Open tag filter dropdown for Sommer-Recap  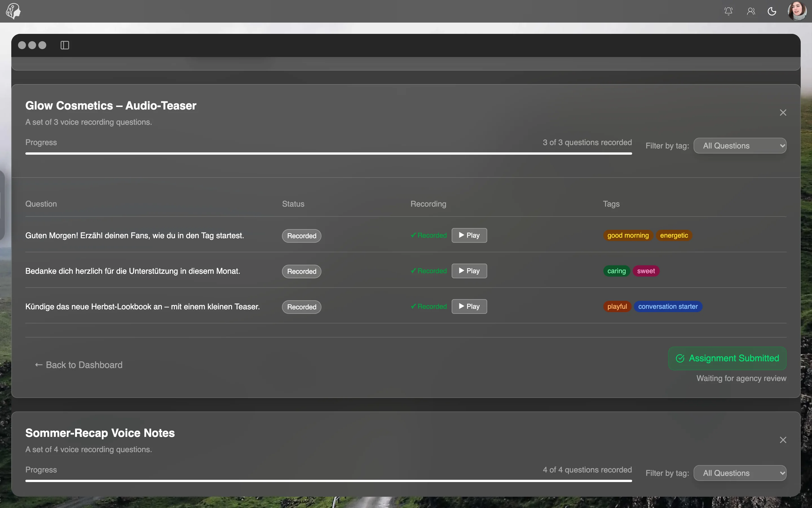tap(740, 473)
